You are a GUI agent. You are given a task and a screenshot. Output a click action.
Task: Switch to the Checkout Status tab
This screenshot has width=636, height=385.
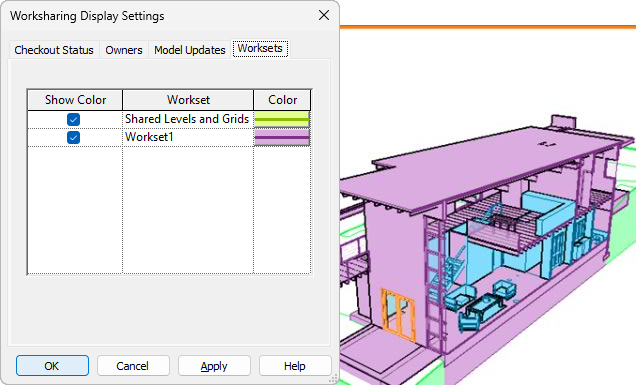[54, 50]
